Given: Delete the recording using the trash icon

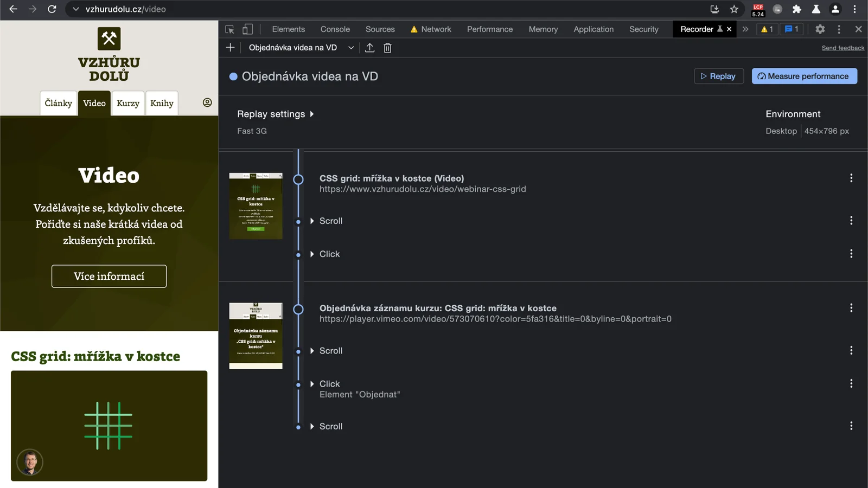Looking at the screenshot, I should coord(387,48).
